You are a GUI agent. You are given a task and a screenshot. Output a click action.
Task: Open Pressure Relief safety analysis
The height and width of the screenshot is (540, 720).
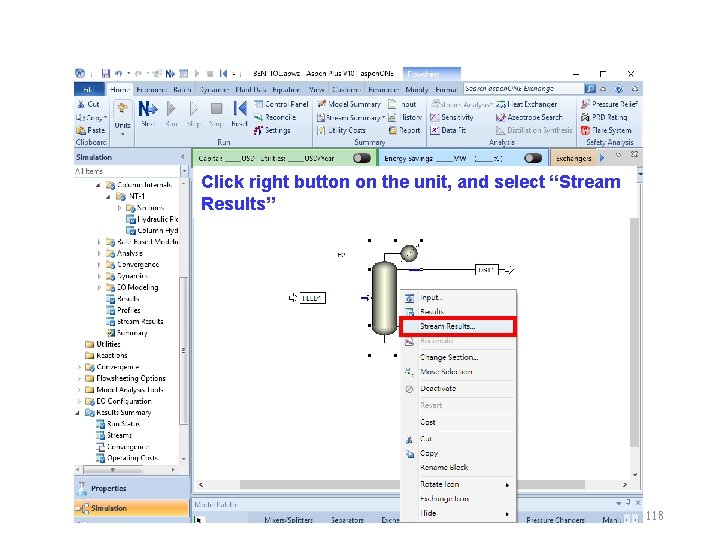coord(609,104)
